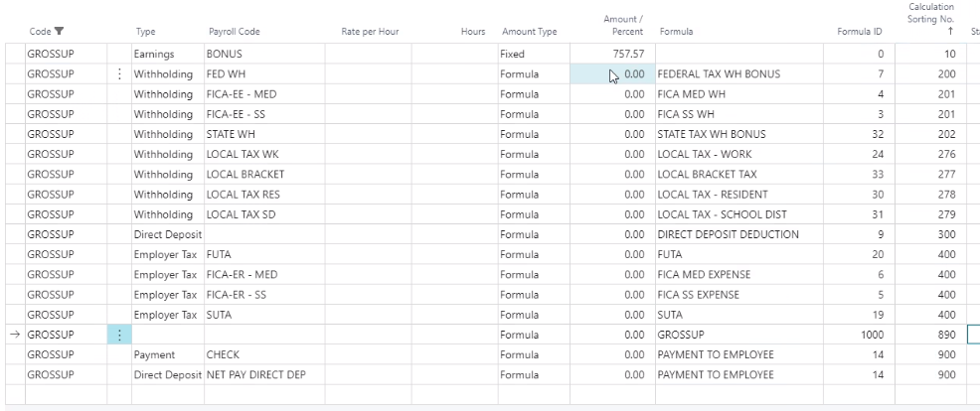This screenshot has width=980, height=411.
Task: Click the FICA-EE - MED payroll code
Action: [264, 94]
